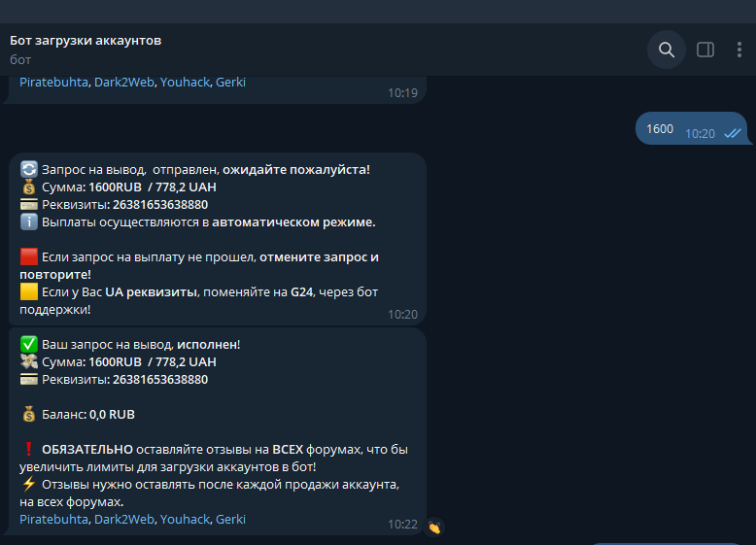Open Youhack link in the 10:22 message
Screen dimensions: 756x545
pos(185,519)
